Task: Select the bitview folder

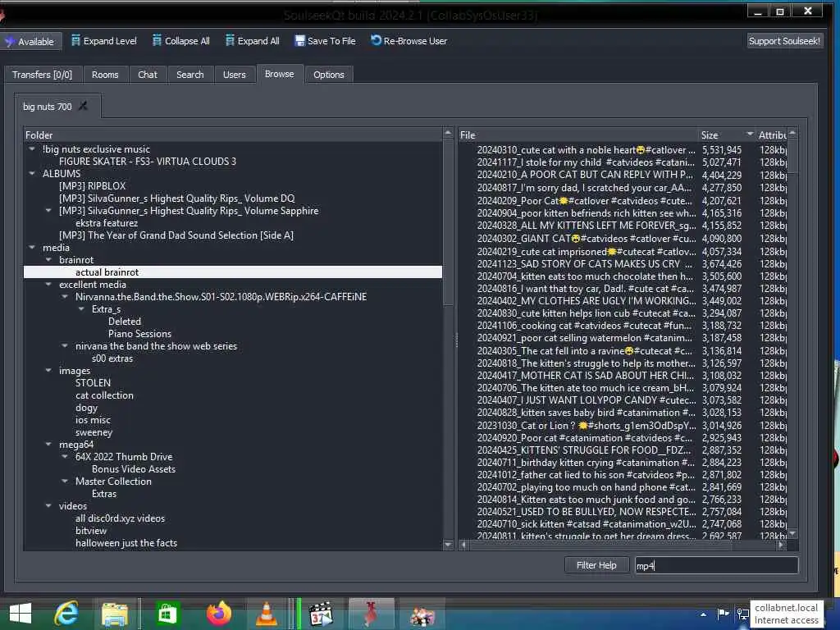Action: pyautogui.click(x=91, y=531)
